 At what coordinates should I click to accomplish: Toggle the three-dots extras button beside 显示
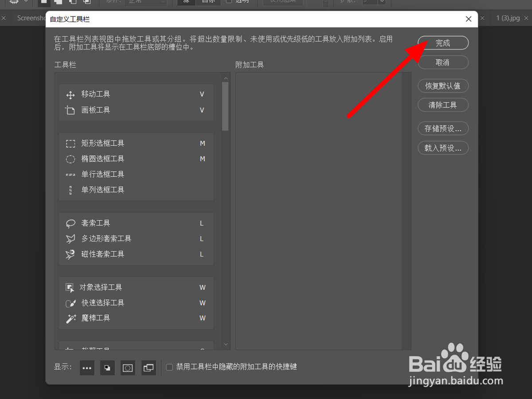pos(87,368)
